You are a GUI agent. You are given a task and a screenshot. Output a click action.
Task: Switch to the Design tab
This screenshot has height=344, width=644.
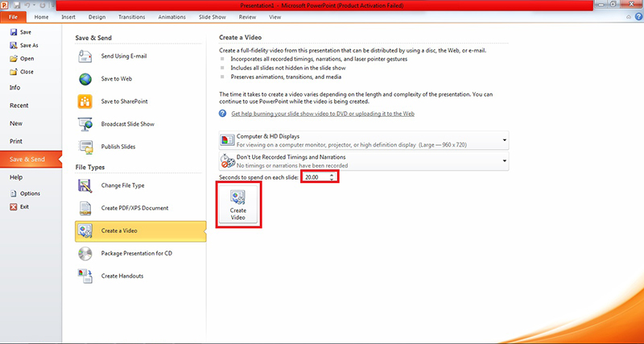coord(97,17)
